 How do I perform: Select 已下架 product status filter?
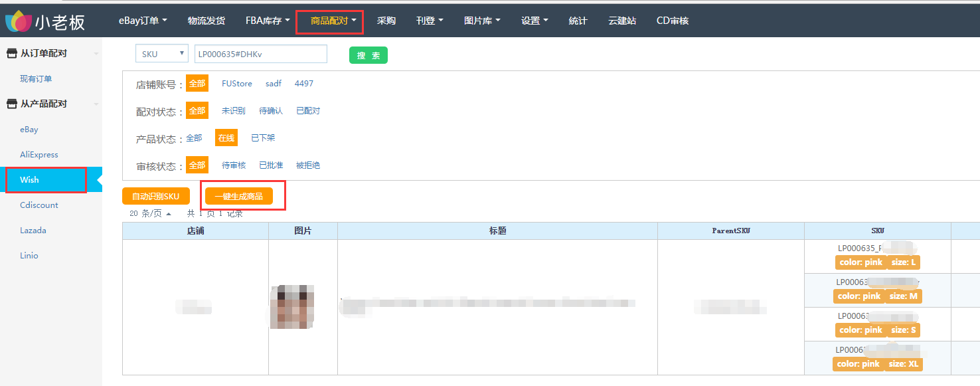coord(262,138)
